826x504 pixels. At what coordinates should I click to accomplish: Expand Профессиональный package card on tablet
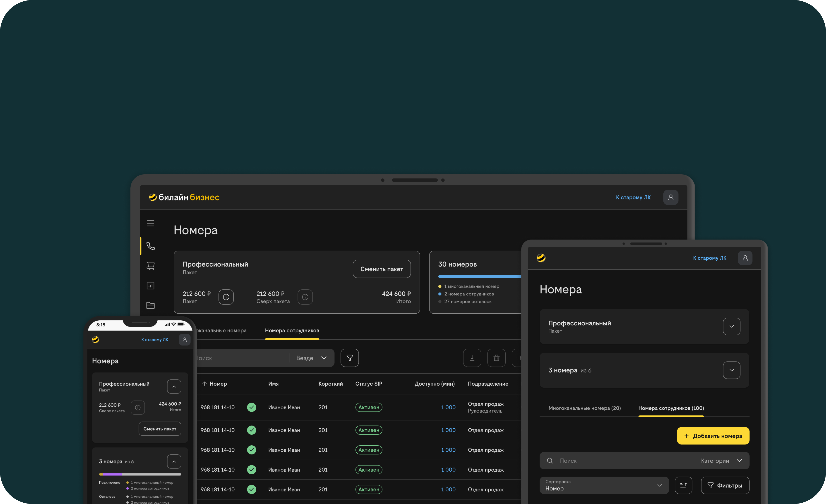coord(731,326)
